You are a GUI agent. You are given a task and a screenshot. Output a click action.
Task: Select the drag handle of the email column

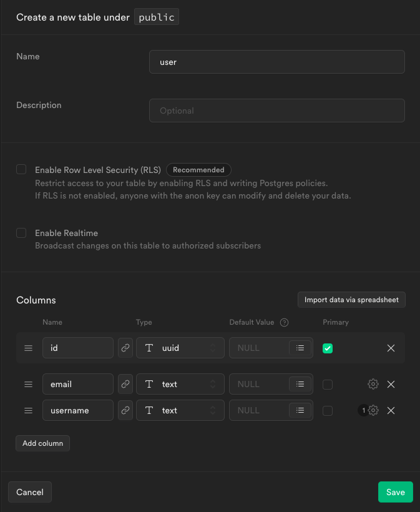point(28,384)
